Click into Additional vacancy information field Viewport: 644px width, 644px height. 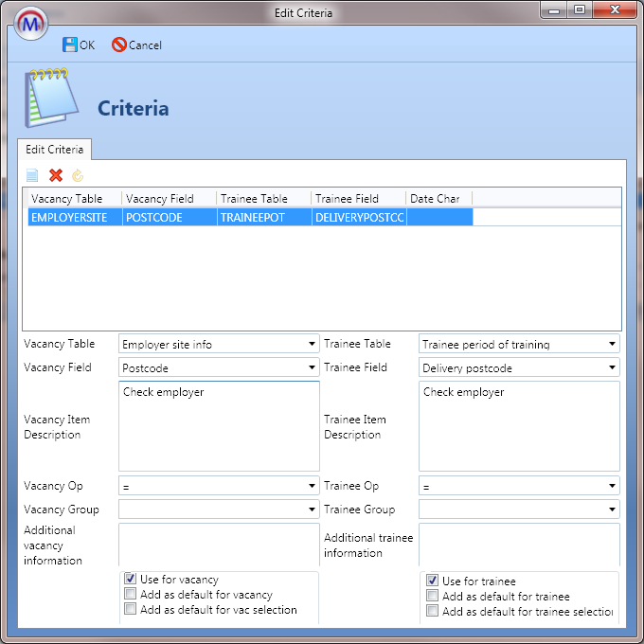[219, 545]
